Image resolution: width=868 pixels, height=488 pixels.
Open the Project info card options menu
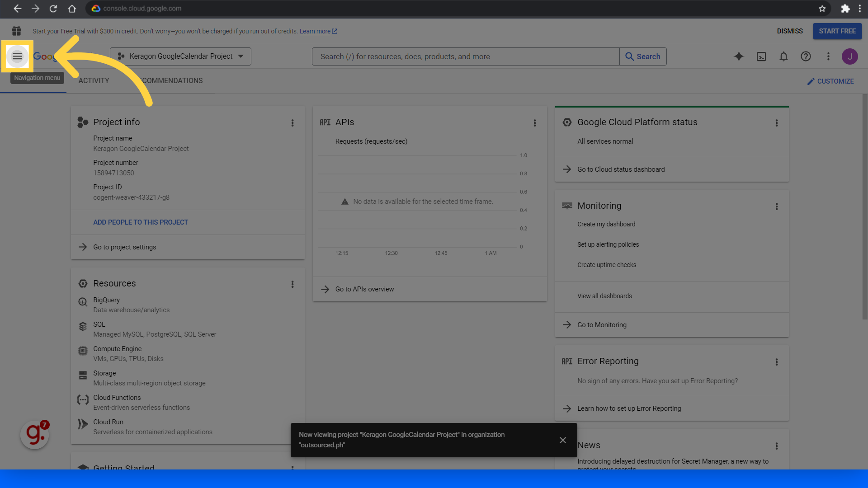coord(292,123)
